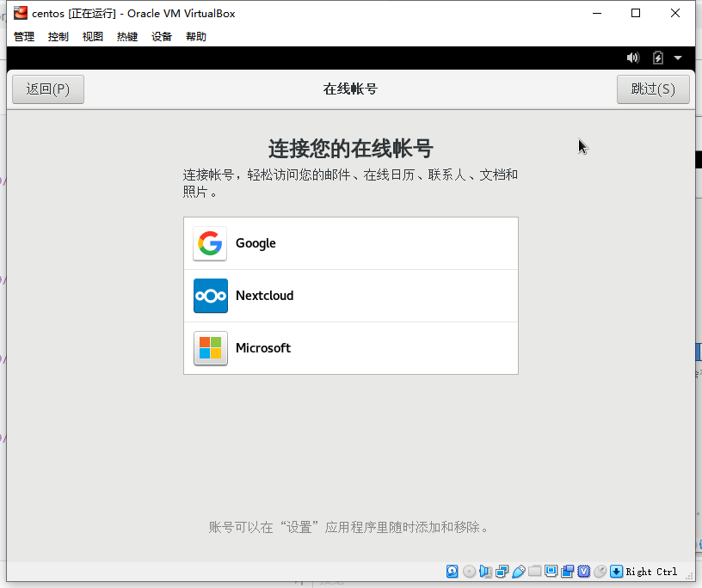The image size is (702, 588).
Task: Maximize the VirtualBox window
Action: point(636,14)
